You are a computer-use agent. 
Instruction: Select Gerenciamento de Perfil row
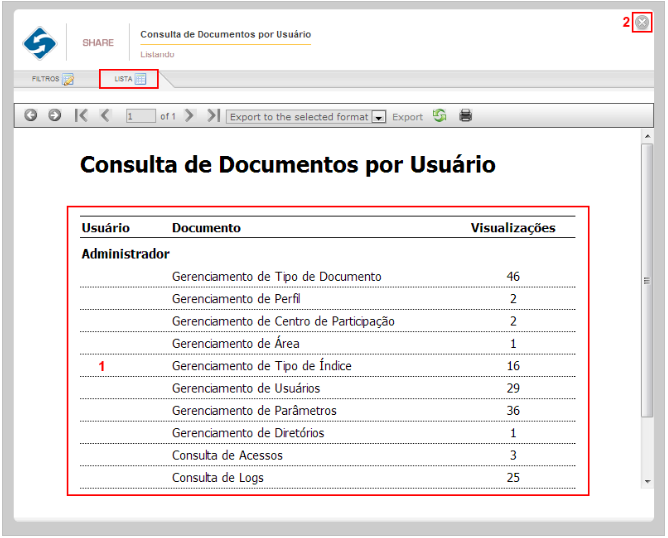pos(327,299)
